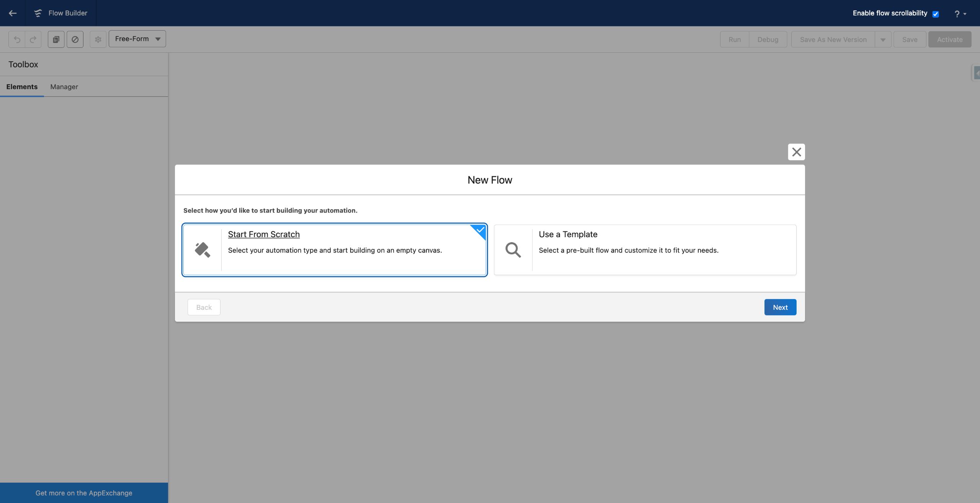This screenshot has height=503, width=980.
Task: Click the undo arrow icon
Action: (x=17, y=39)
